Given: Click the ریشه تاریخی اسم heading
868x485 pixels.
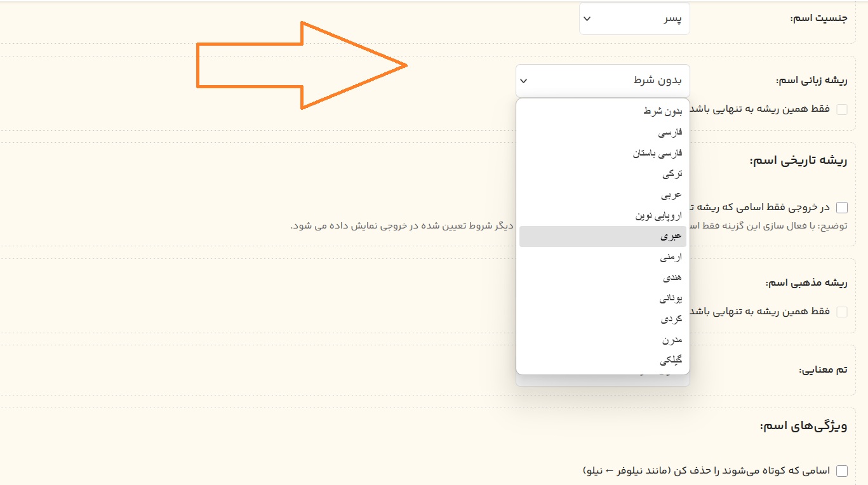Looking at the screenshot, I should [799, 161].
